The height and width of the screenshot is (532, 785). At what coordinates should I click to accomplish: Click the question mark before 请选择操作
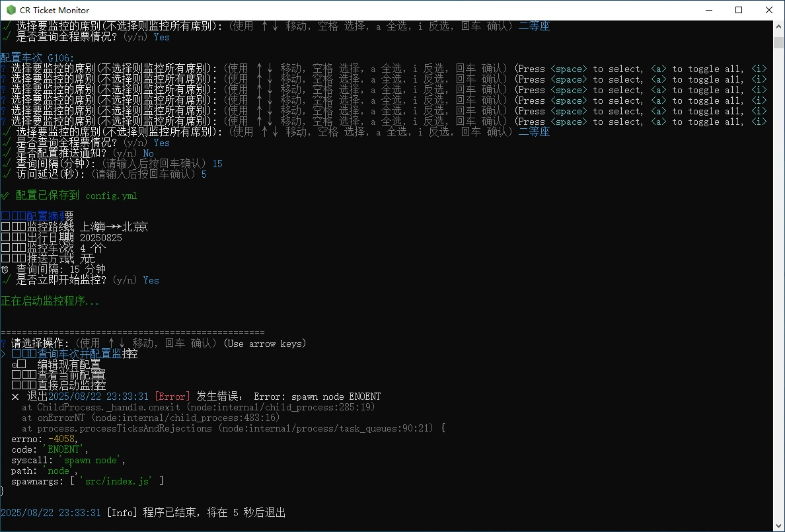click(3, 344)
